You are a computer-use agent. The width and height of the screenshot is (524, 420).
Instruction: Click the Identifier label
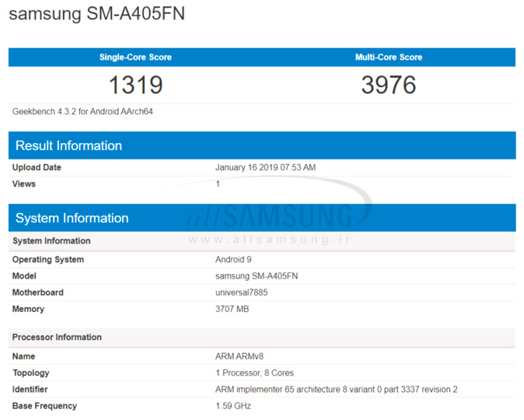(x=30, y=390)
